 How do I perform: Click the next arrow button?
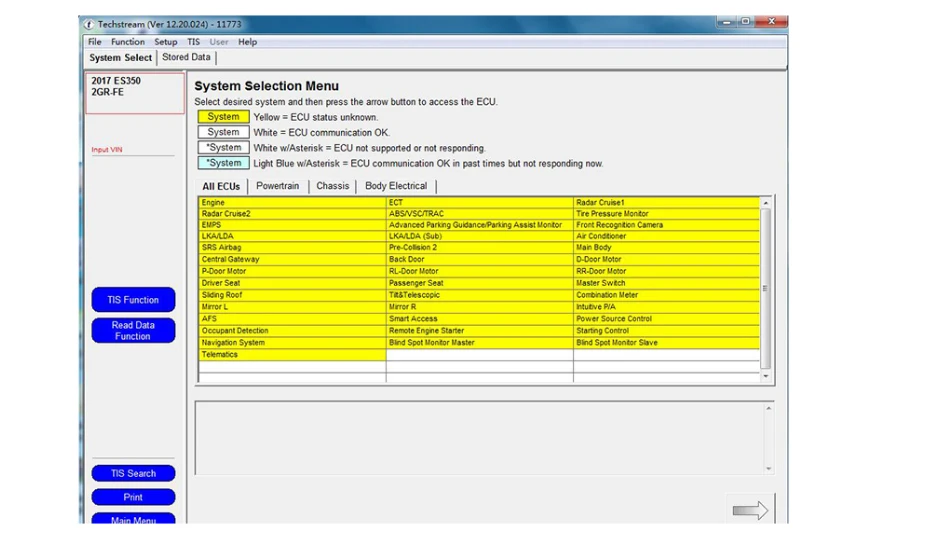(x=750, y=510)
